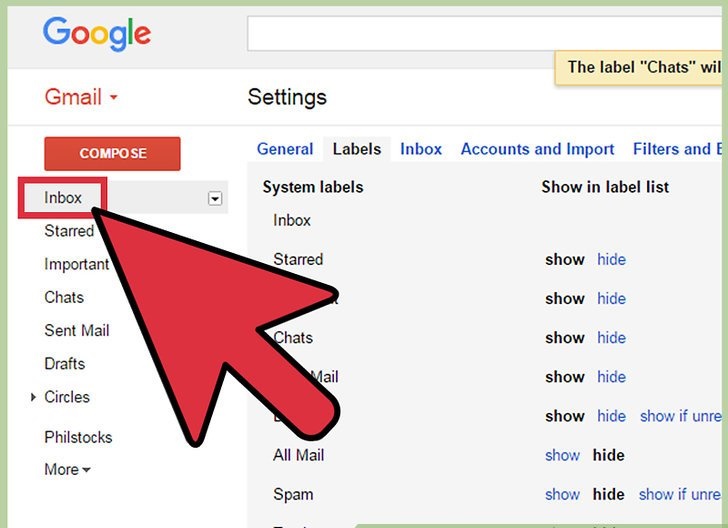The height and width of the screenshot is (528, 728).
Task: Click the Settings page heading
Action: point(287,97)
